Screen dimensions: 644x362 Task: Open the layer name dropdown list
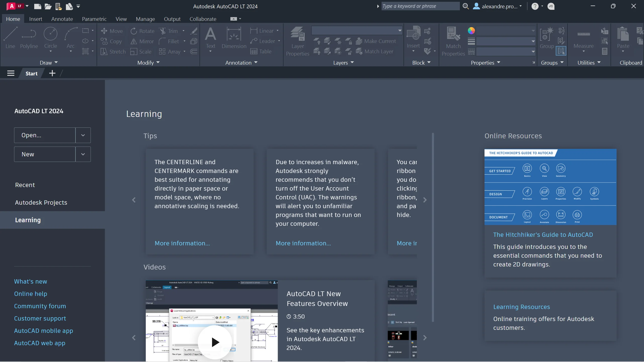pos(399,31)
